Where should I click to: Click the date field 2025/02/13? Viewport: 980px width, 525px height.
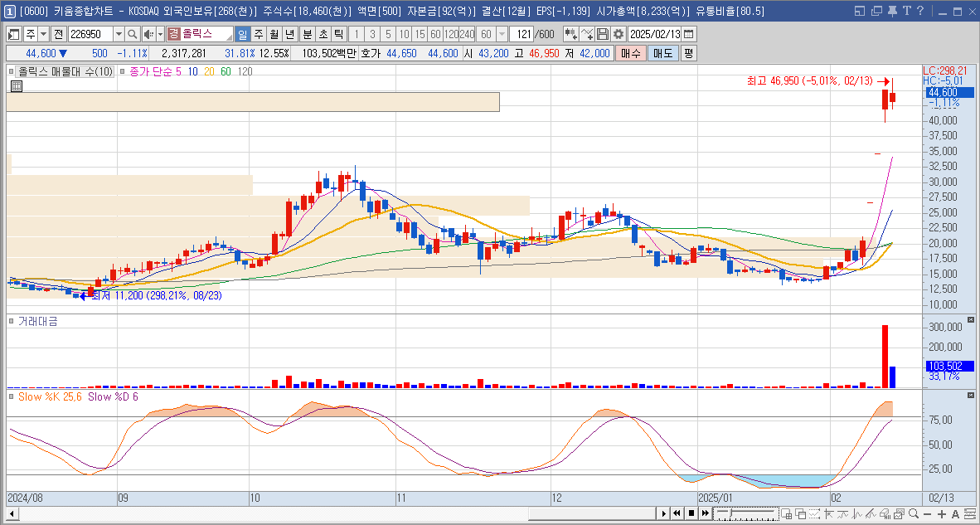(x=655, y=34)
